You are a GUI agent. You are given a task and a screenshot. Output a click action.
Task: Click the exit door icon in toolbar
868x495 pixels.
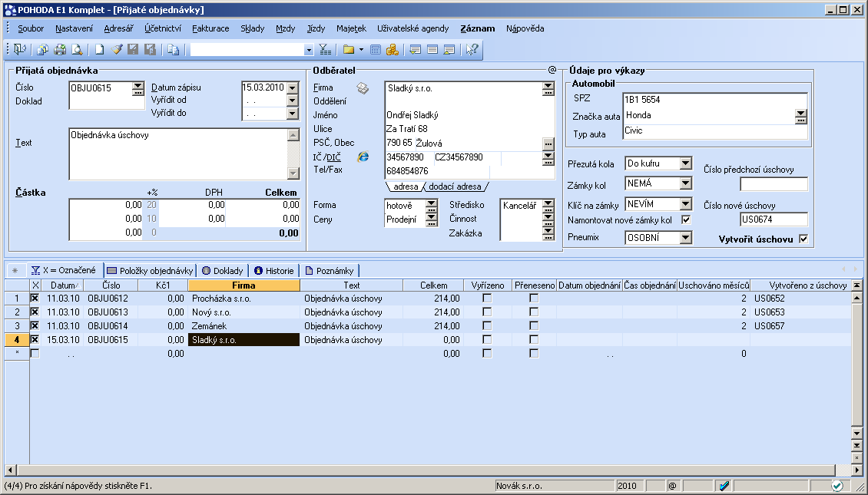20,50
